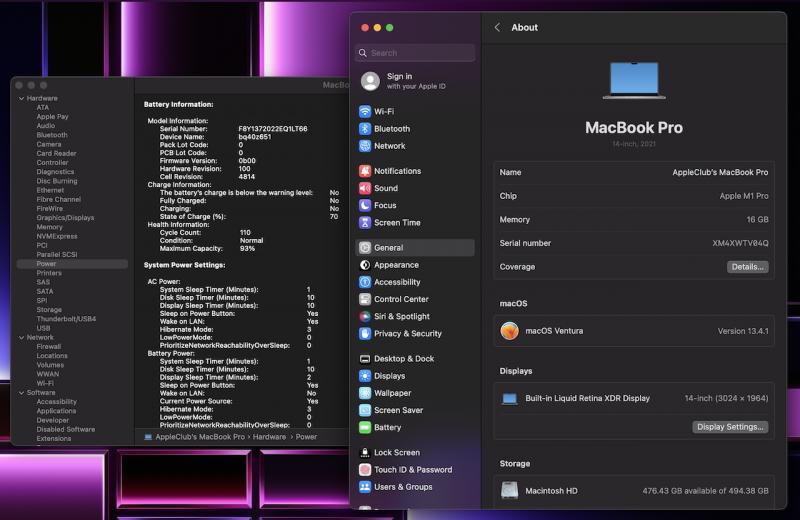Open the Wallpaper icon
This screenshot has width=800, height=520.
[x=365, y=393]
